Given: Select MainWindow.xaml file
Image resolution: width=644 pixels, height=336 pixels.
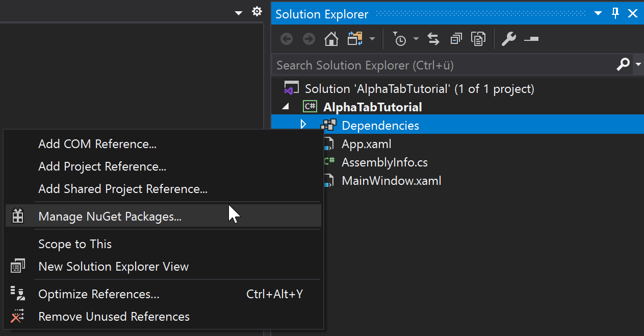Looking at the screenshot, I should [392, 181].
